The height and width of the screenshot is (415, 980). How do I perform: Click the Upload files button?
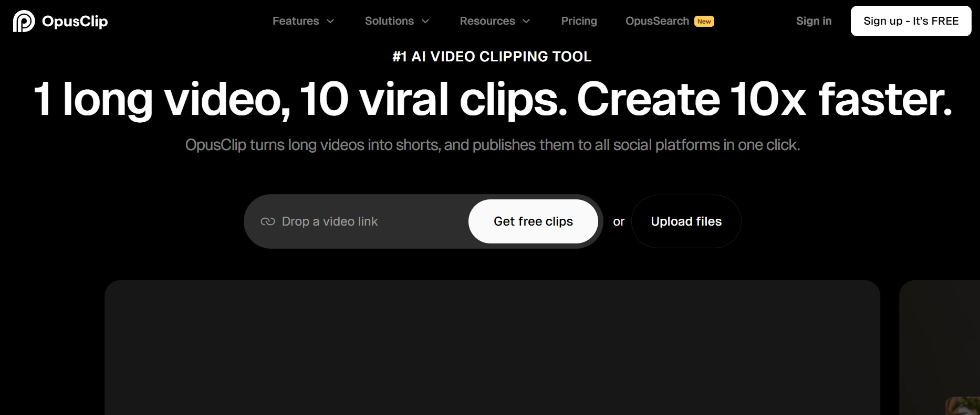click(x=686, y=221)
